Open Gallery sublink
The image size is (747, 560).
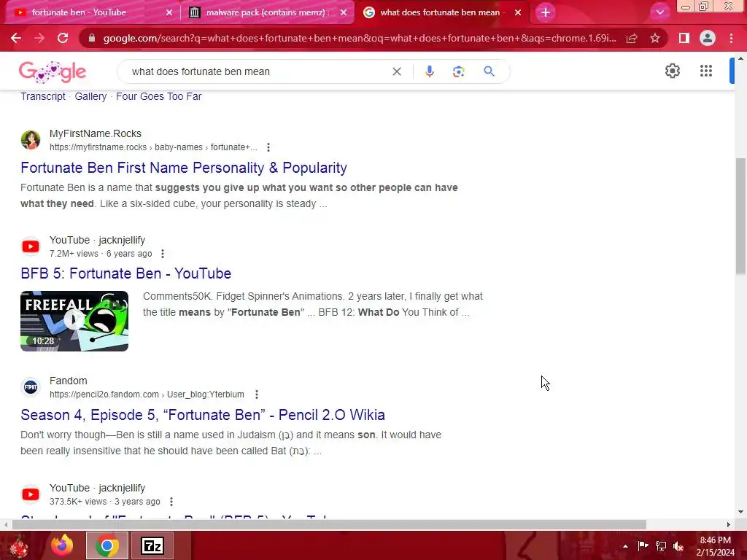coord(90,96)
